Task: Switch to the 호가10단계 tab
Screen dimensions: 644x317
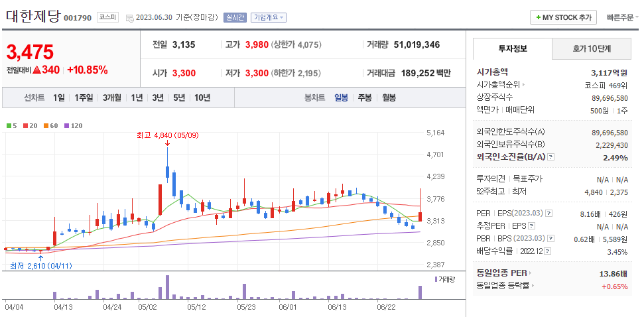Action: click(592, 49)
